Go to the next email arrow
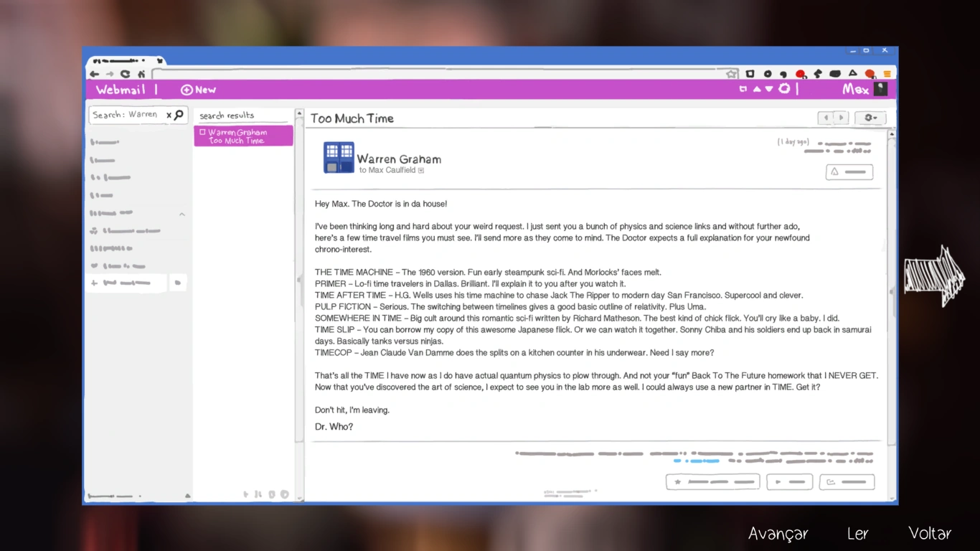980x551 pixels. pyautogui.click(x=841, y=118)
